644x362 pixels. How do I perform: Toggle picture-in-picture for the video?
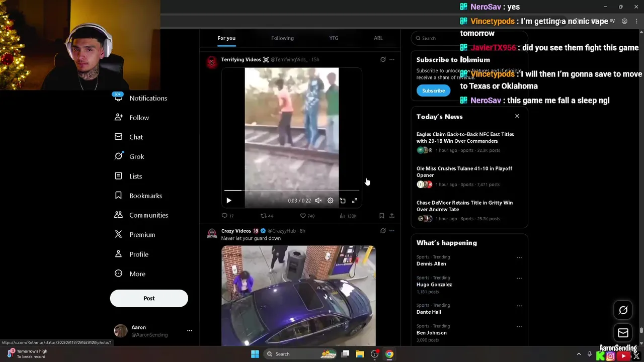click(343, 201)
